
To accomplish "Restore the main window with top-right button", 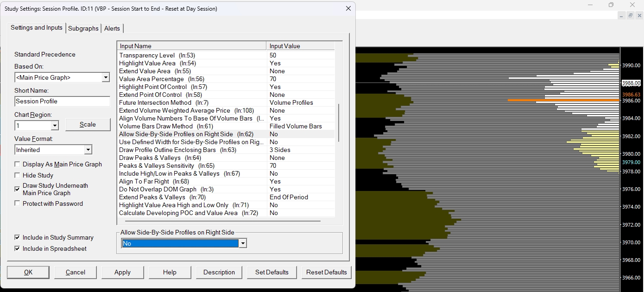I will point(611,5).
